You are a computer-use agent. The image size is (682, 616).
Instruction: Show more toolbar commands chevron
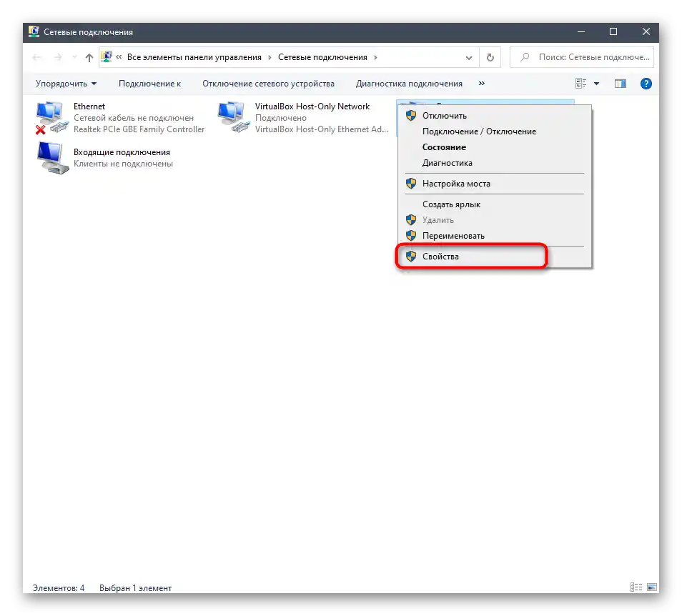482,83
